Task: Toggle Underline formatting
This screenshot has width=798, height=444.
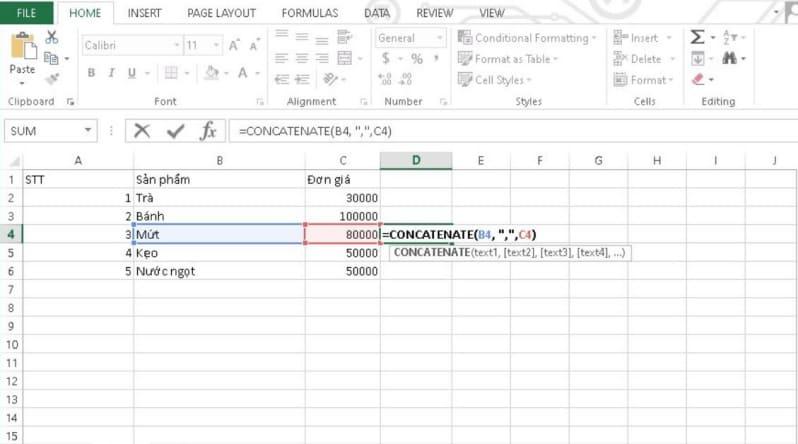Action: click(132, 73)
